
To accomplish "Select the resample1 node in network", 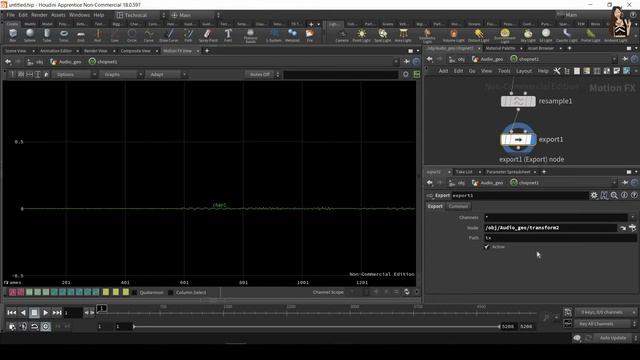I will coord(518,101).
